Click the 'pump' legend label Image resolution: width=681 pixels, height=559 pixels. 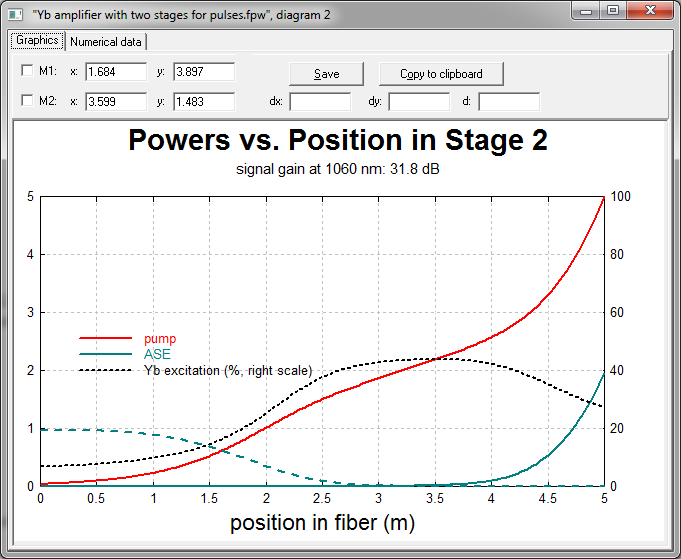pyautogui.click(x=160, y=339)
